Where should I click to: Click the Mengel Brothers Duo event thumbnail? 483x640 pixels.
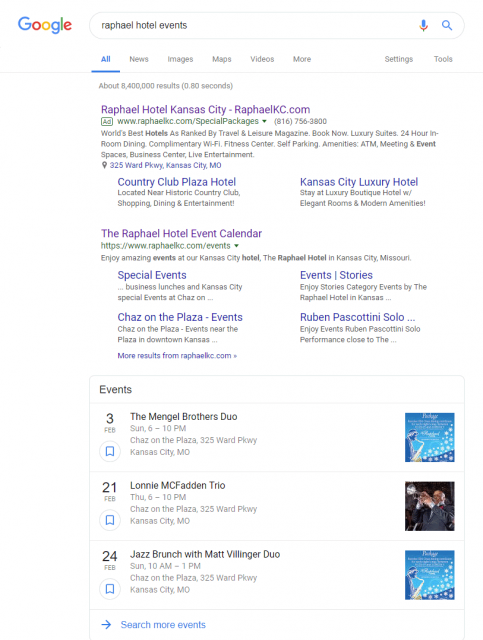coord(430,437)
